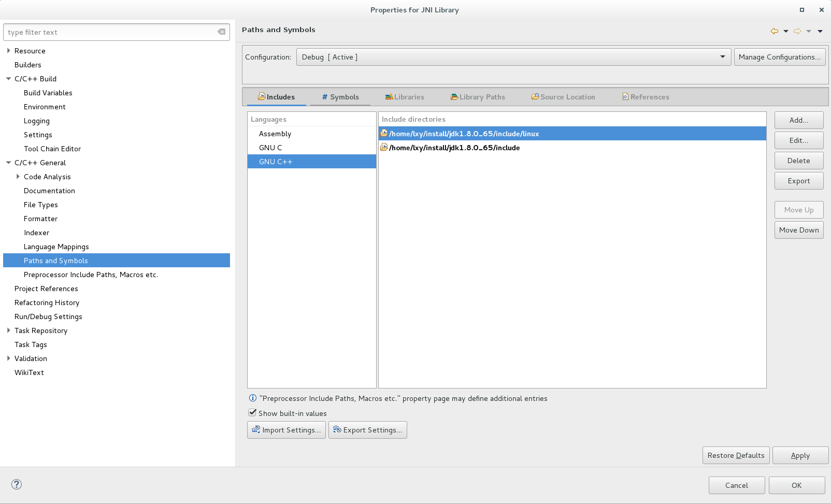This screenshot has width=831, height=504.
Task: Switch to the Symbols tab
Action: 340,97
